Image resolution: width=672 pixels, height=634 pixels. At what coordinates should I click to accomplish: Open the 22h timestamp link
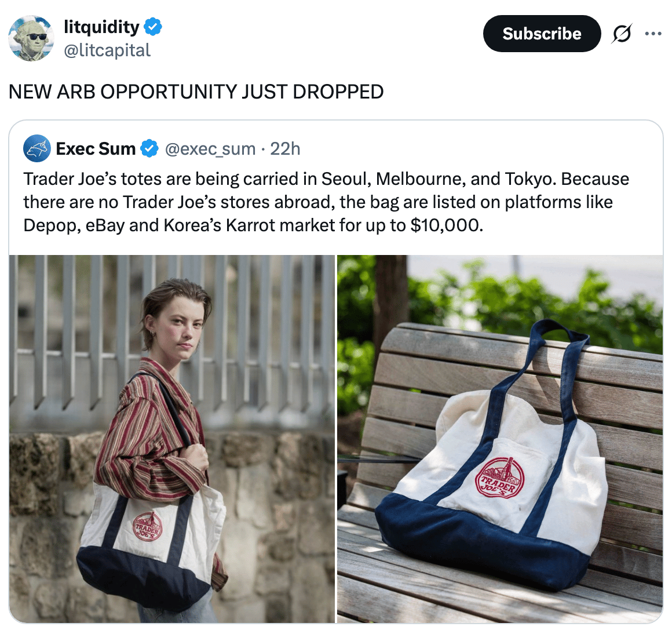(285, 149)
